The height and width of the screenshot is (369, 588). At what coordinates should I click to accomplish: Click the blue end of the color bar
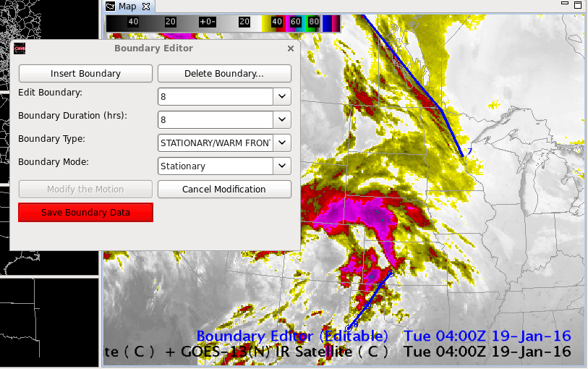[x=327, y=23]
